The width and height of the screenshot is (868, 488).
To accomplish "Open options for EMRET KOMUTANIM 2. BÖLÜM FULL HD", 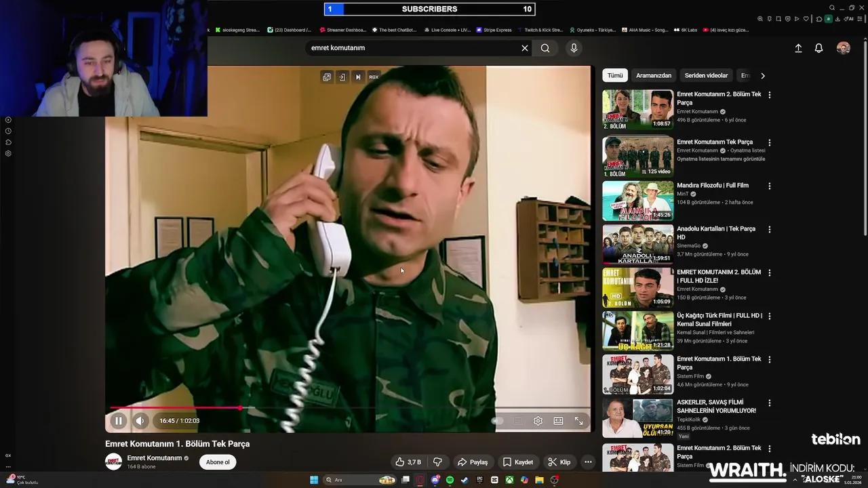I will click(769, 272).
